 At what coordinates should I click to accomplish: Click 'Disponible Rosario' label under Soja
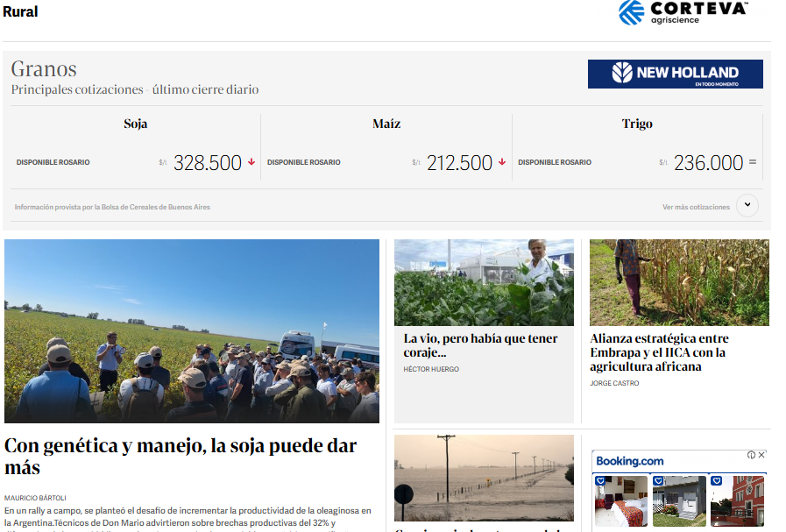(53, 162)
